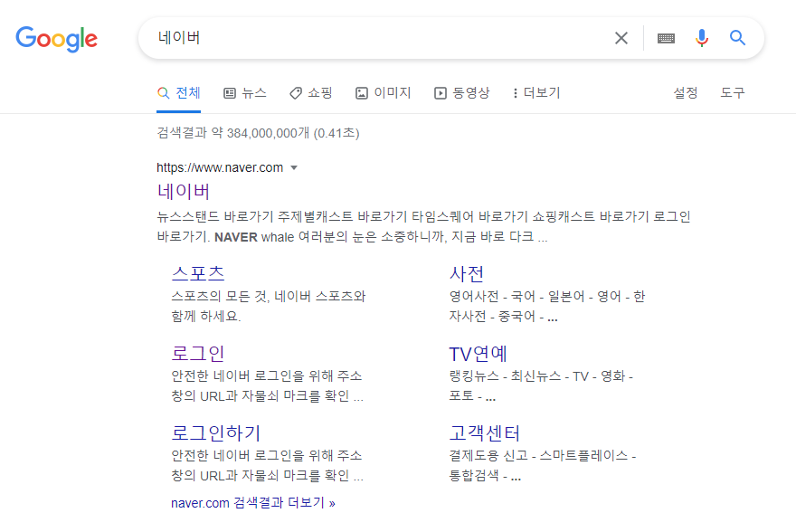Click the https://www.naver.com URL text
The height and width of the screenshot is (532, 796).
220,167
